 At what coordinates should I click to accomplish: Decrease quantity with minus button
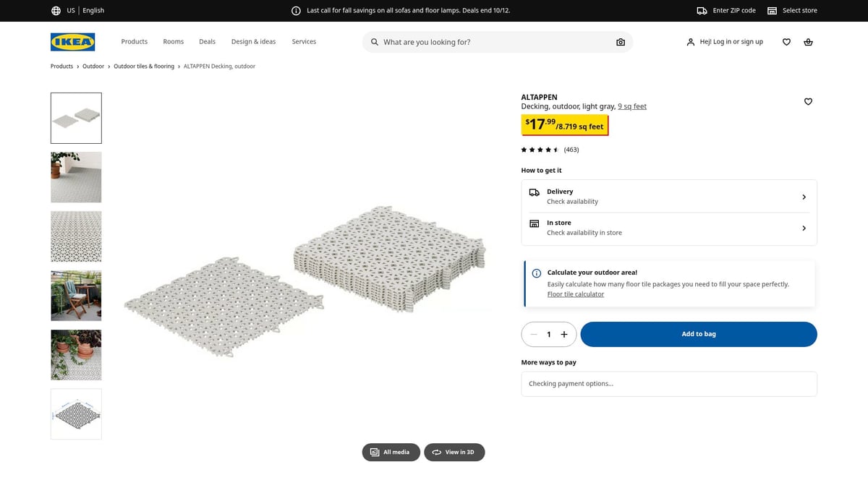click(x=534, y=334)
